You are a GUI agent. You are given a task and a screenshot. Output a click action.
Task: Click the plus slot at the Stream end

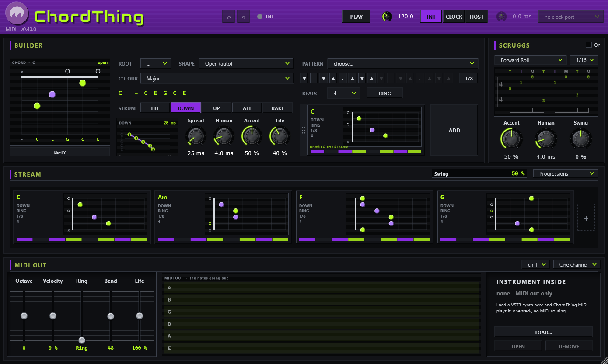tap(586, 218)
